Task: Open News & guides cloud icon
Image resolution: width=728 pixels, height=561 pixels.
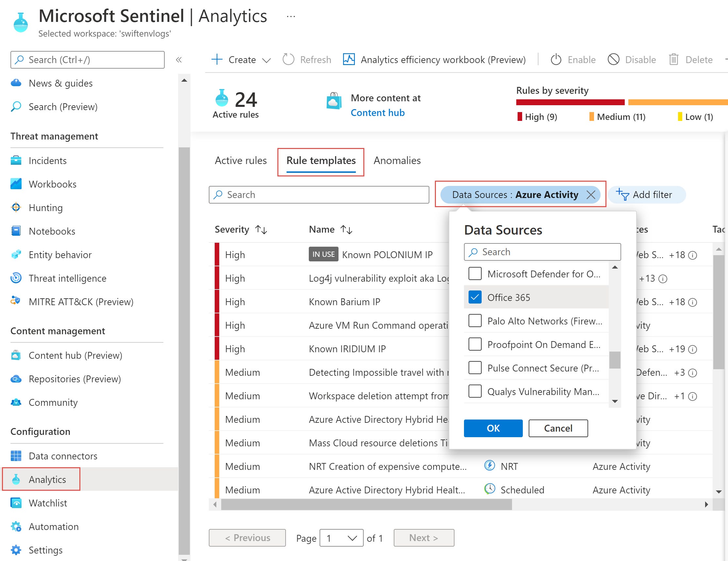Action: tap(16, 83)
